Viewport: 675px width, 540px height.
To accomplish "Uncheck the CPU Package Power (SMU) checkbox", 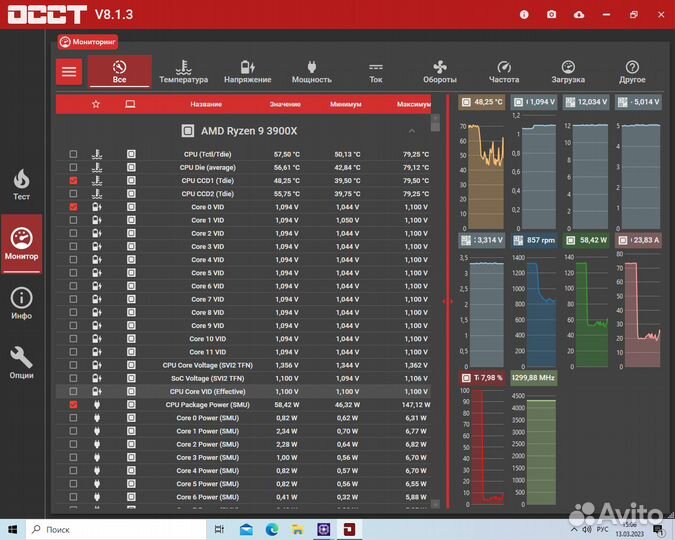I will 73,405.
